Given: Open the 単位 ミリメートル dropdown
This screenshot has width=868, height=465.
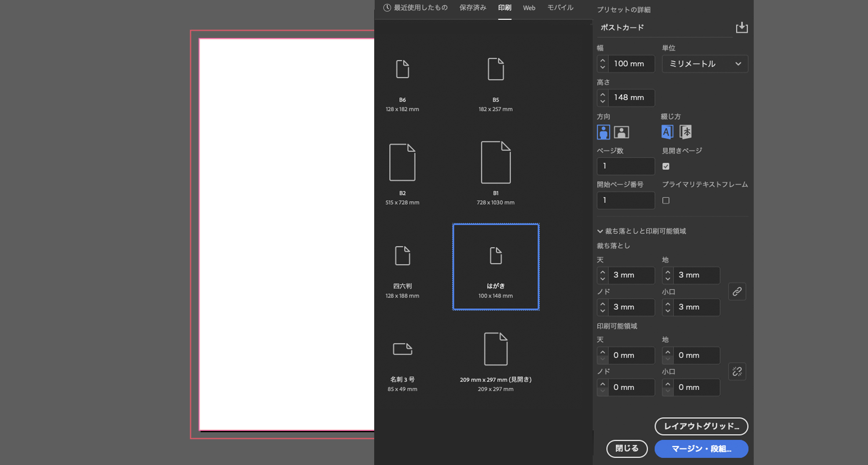Looking at the screenshot, I should [x=705, y=64].
